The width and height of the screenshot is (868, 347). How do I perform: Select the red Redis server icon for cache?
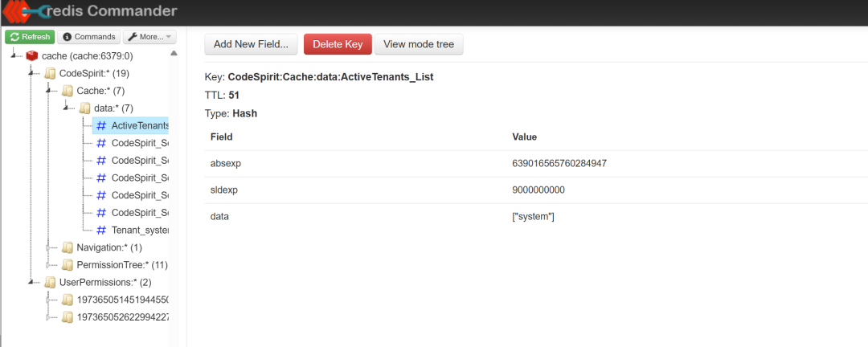pyautogui.click(x=31, y=56)
